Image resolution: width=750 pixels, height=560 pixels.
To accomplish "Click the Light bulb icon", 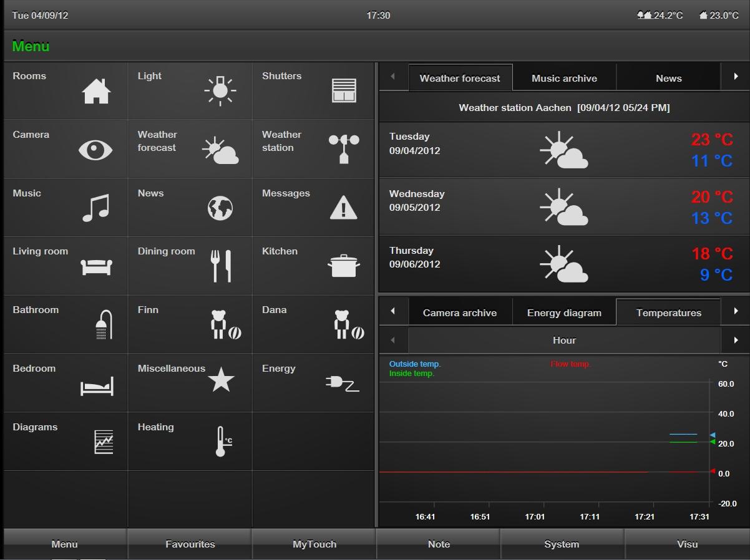I will pos(220,90).
